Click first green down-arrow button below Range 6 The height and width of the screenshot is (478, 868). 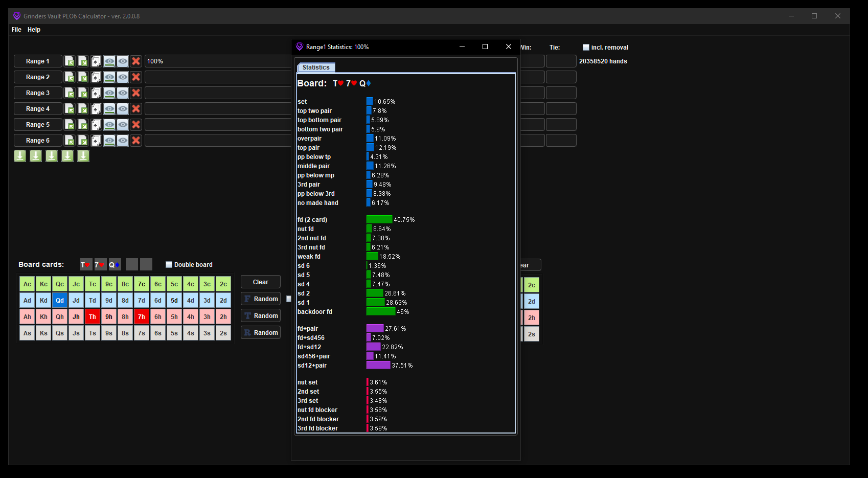20,156
